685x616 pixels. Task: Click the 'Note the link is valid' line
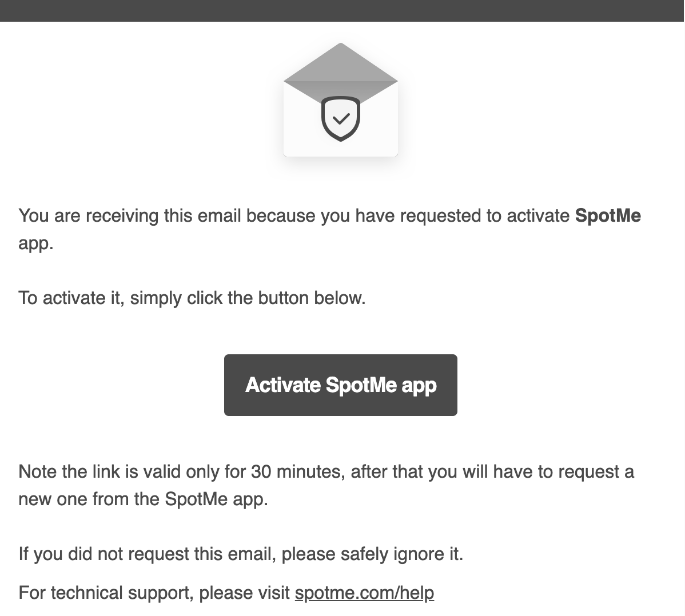[326, 472]
